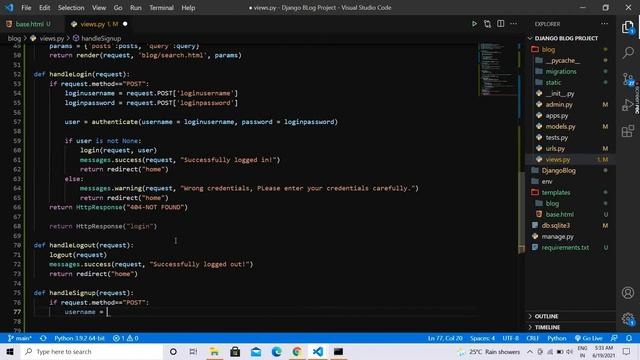Open urls.py in the Explorer

click(555, 149)
